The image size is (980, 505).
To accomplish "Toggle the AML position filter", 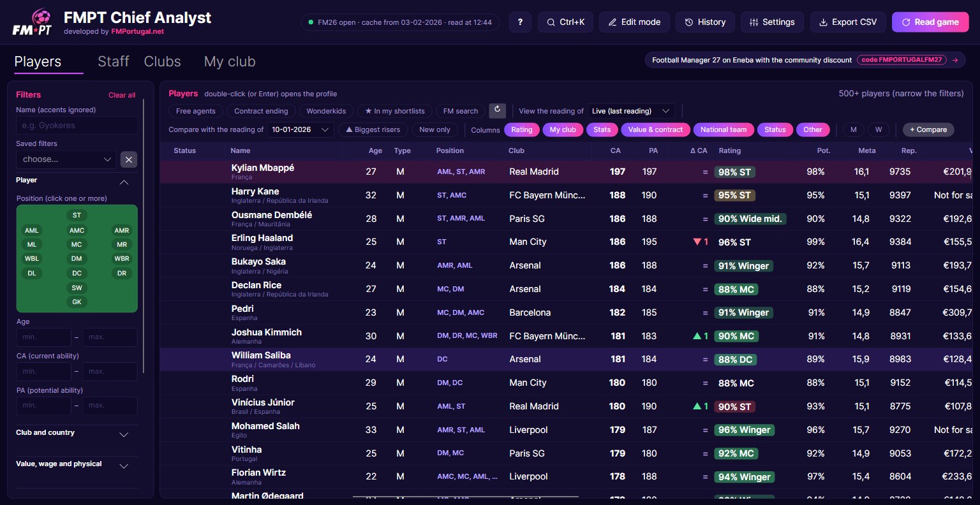I will [x=32, y=231].
